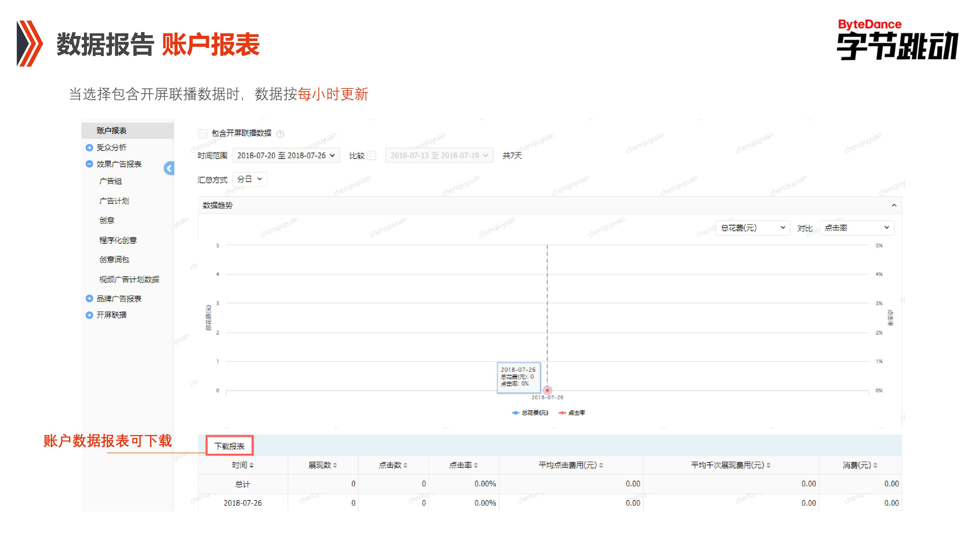
Task: Collapse 效果广告报表 using minus icon
Action: point(89,164)
